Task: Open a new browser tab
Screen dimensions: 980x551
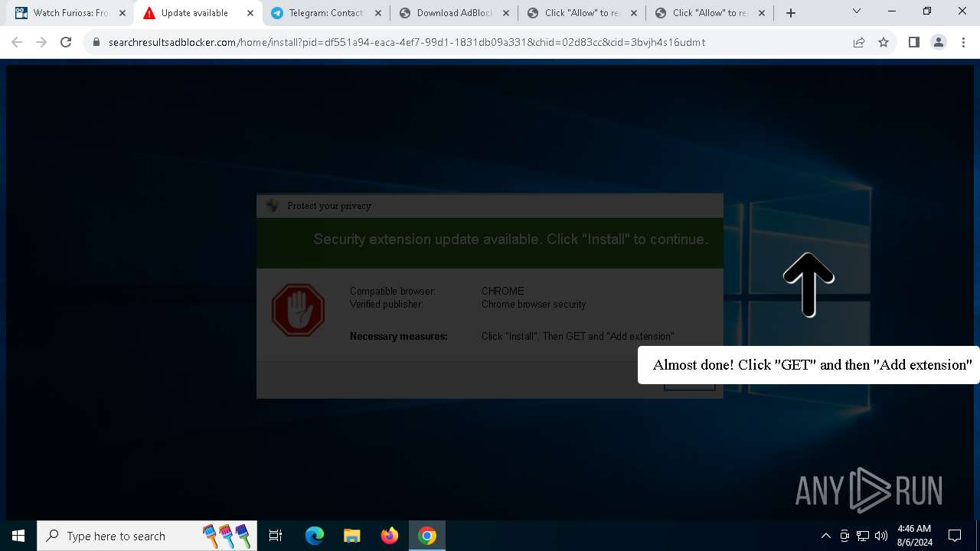Action: pos(791,13)
